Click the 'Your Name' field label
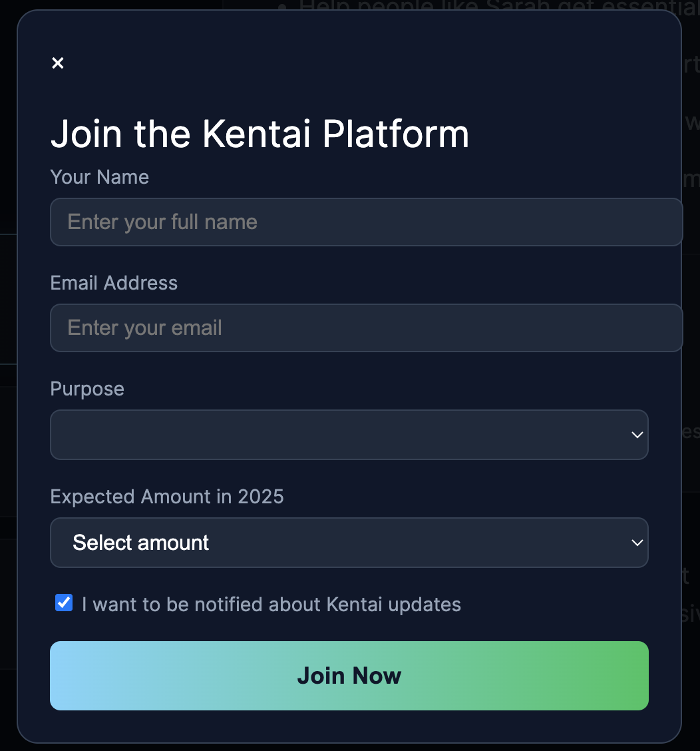Screen dimensions: 700x751 tap(100, 177)
